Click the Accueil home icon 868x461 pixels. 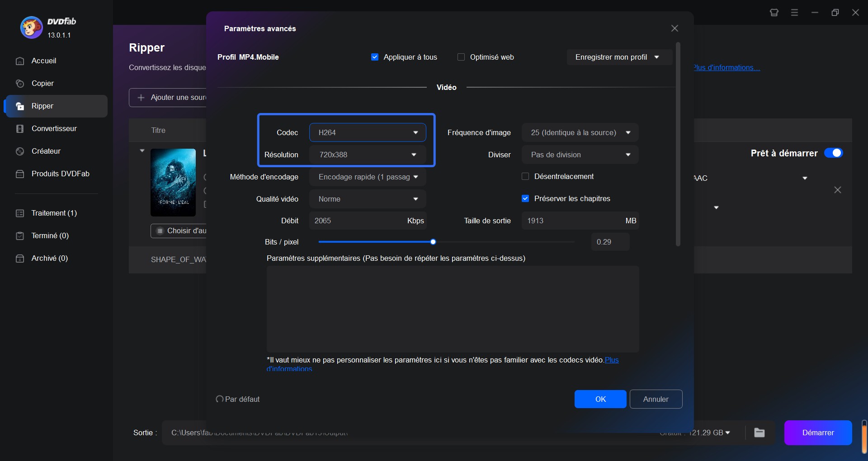pos(20,61)
